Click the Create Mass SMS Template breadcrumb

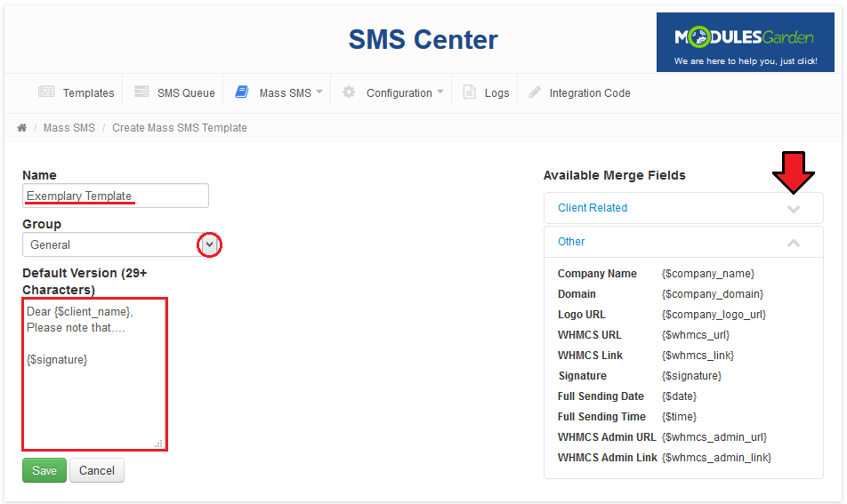click(x=180, y=128)
